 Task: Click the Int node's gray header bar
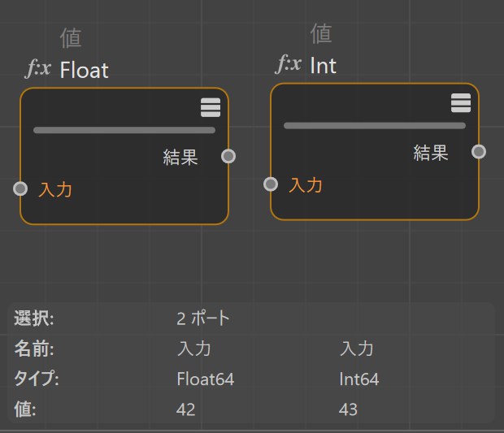(x=375, y=126)
